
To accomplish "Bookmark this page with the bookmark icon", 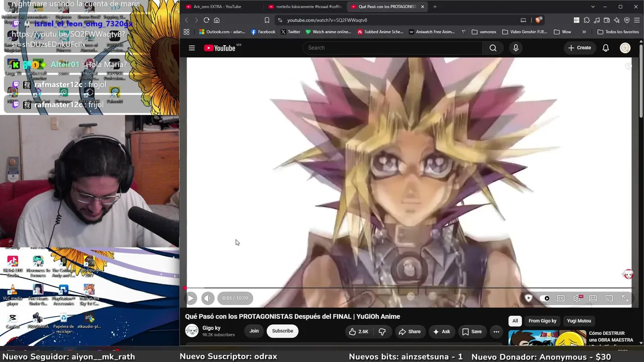I will coord(267,20).
